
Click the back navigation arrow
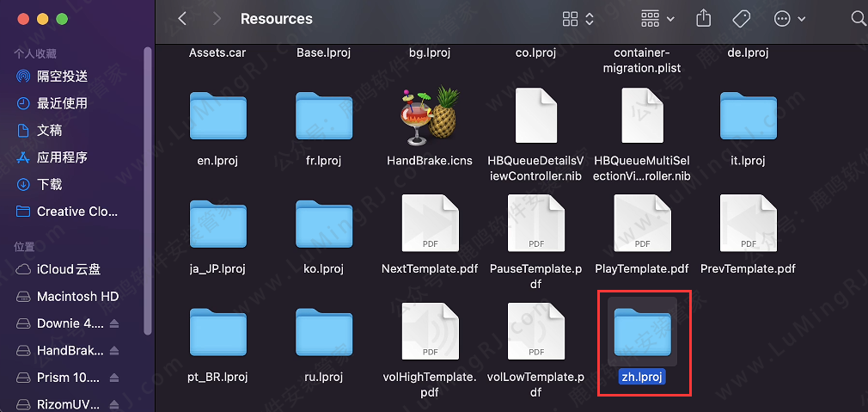pos(182,18)
